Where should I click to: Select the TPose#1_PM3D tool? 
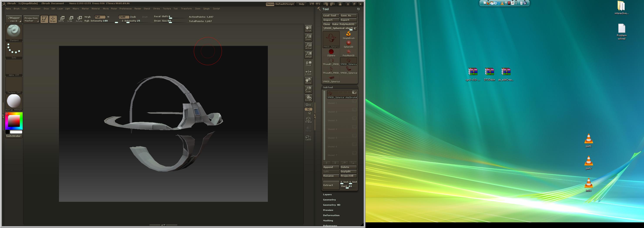331,61
